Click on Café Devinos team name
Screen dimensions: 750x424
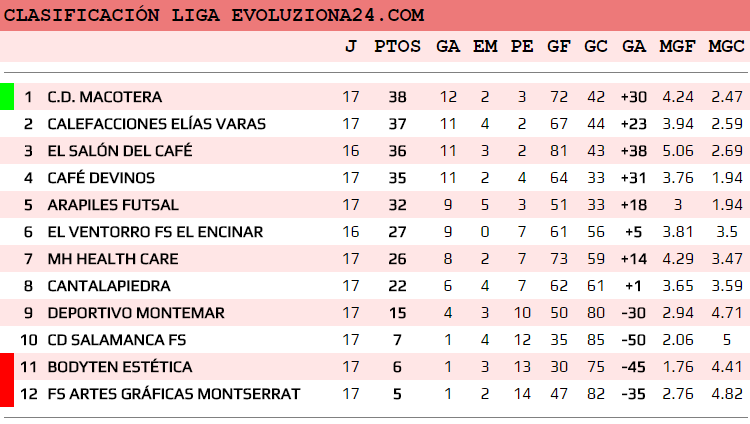tap(101, 178)
